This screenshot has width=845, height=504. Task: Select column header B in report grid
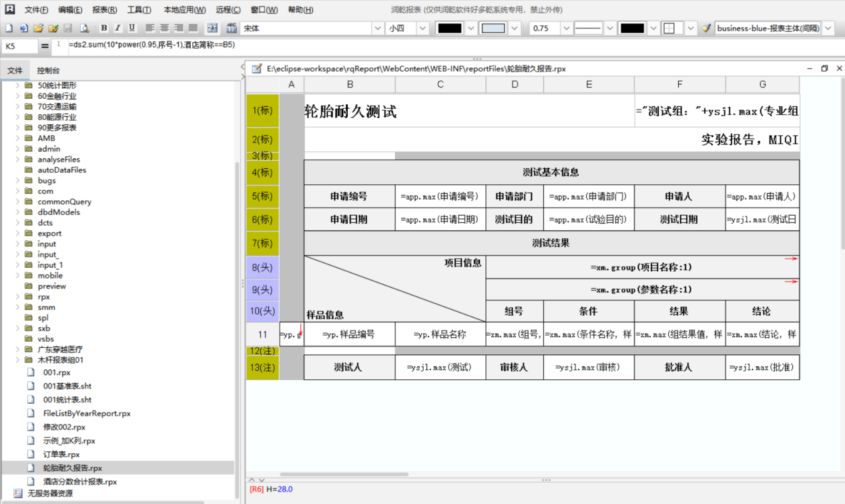350,84
